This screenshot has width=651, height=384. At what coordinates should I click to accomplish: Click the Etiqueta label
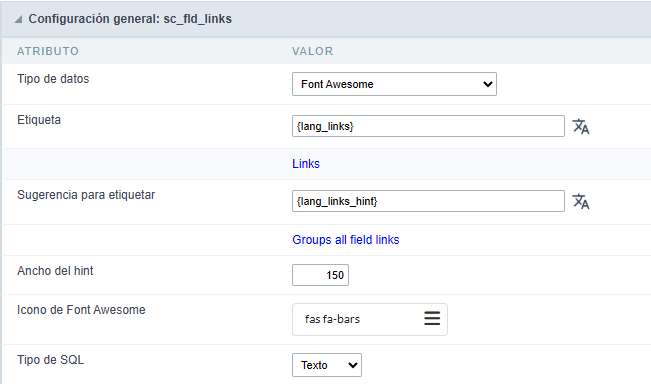click(x=39, y=120)
